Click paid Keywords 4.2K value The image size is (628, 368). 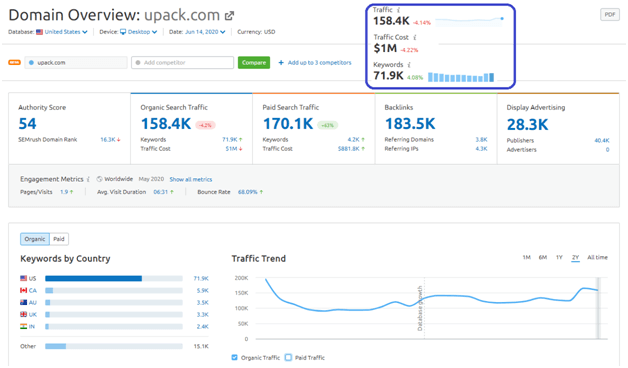(353, 140)
